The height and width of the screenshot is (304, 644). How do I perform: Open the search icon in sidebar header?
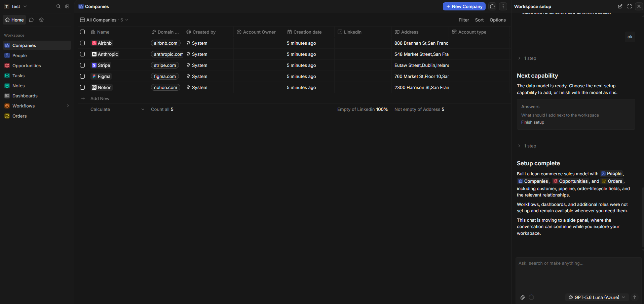point(58,6)
